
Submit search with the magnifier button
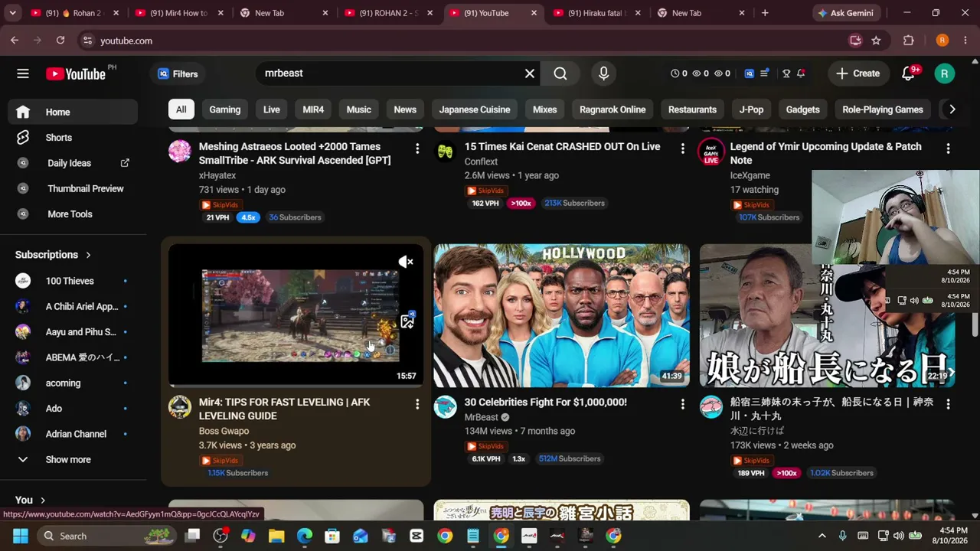coord(560,73)
